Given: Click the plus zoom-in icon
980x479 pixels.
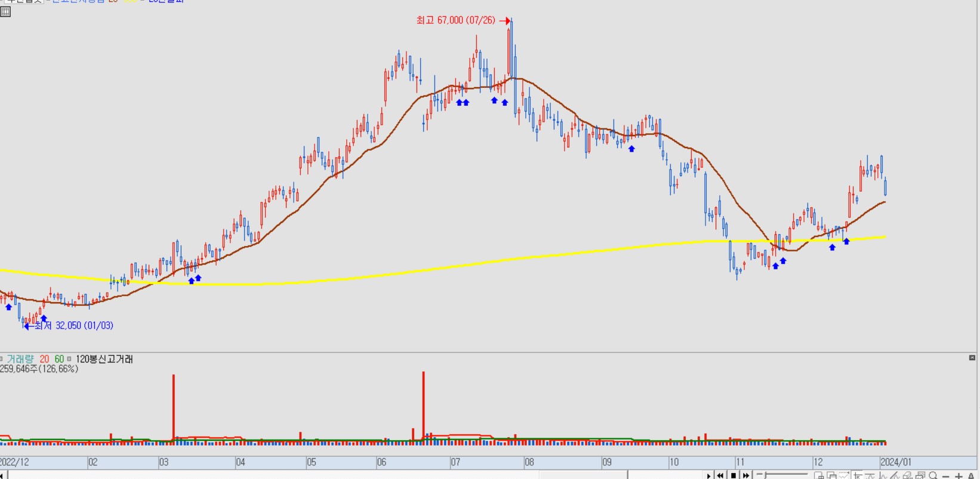Looking at the screenshot, I should [x=959, y=476].
